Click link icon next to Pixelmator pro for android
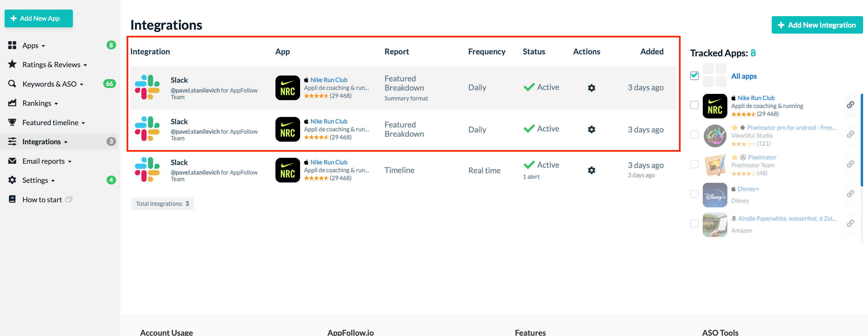This screenshot has width=868, height=336. pyautogui.click(x=850, y=134)
